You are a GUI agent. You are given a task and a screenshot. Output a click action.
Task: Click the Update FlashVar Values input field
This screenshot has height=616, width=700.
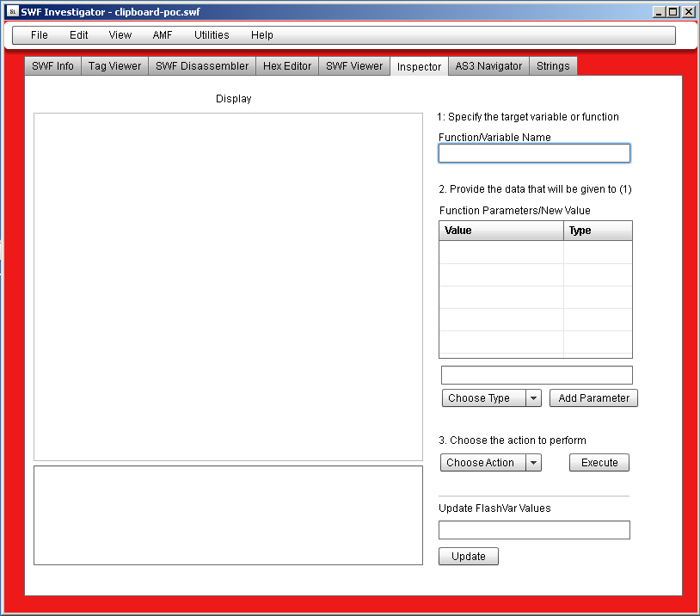point(534,530)
